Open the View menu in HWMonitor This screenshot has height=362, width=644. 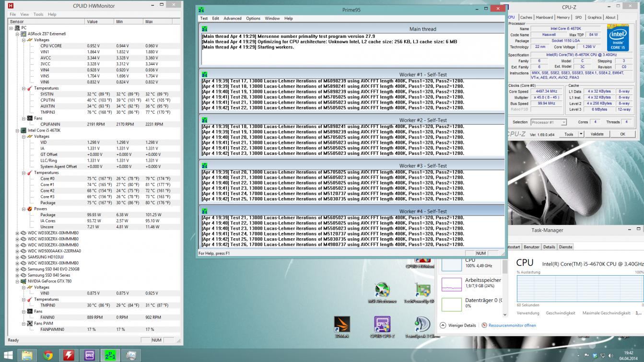[x=24, y=14]
